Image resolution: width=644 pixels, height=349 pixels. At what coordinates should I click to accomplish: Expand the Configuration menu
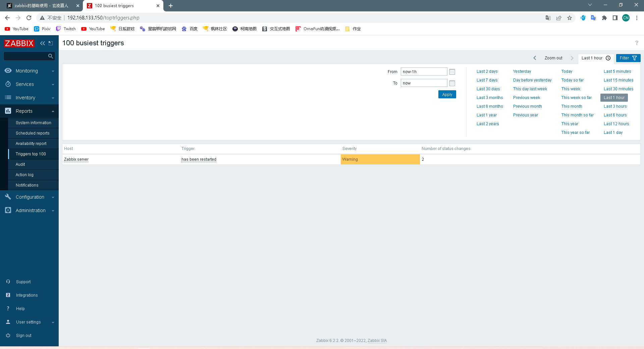pos(29,197)
